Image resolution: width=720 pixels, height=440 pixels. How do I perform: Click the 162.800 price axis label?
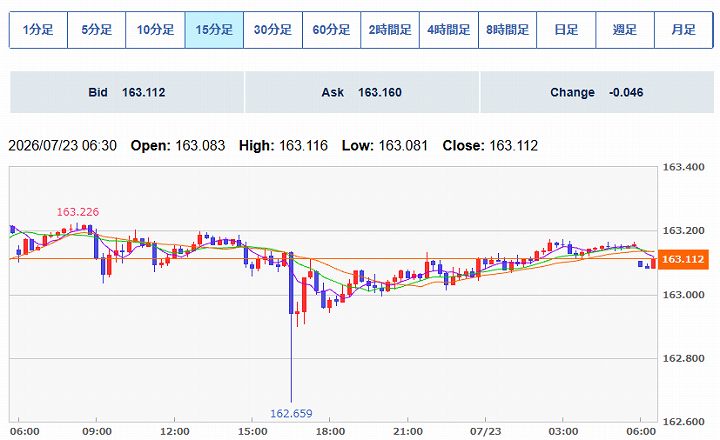(x=683, y=358)
